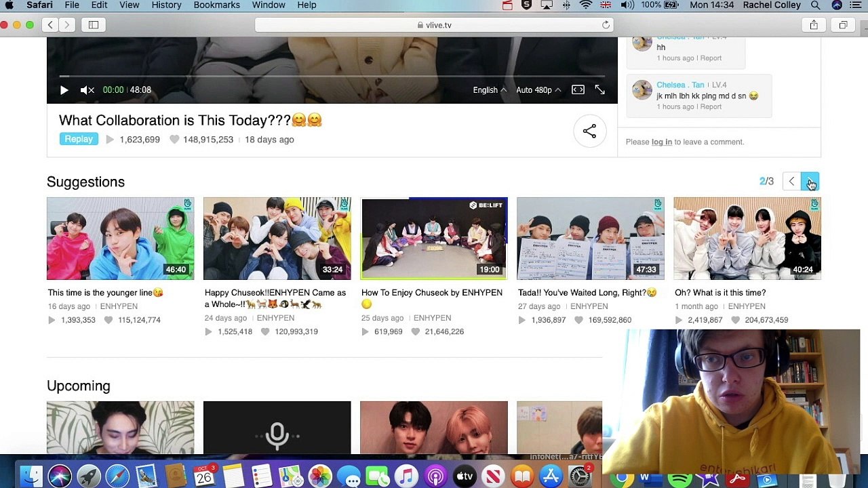Viewport: 868px width, 488px height.
Task: Open Chelsea . Tan's profile name link
Action: [680, 85]
